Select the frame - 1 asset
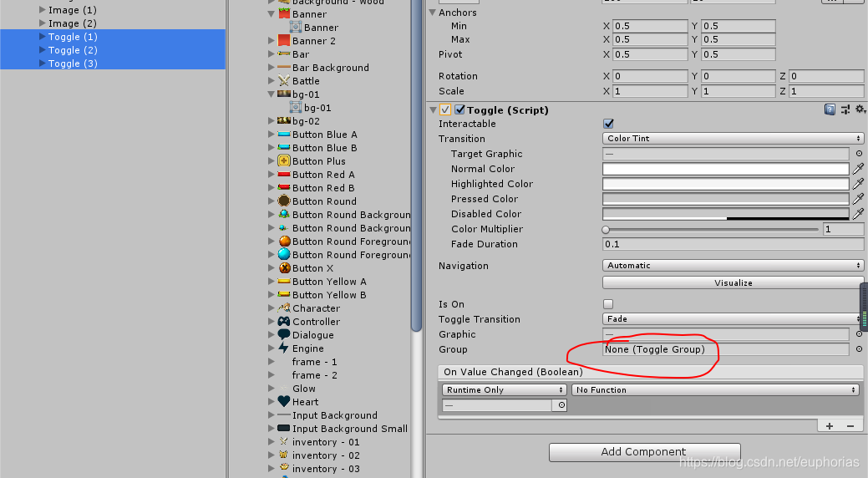 pyautogui.click(x=314, y=362)
